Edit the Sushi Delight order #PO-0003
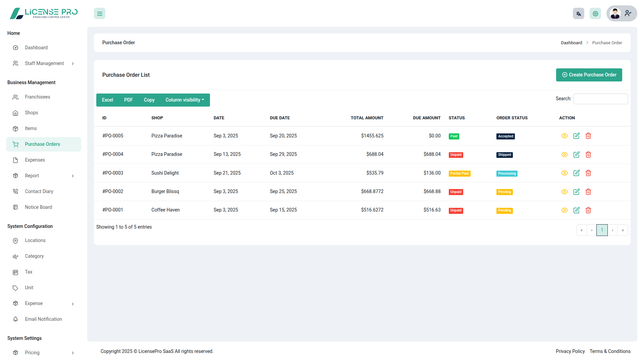 coord(576,173)
